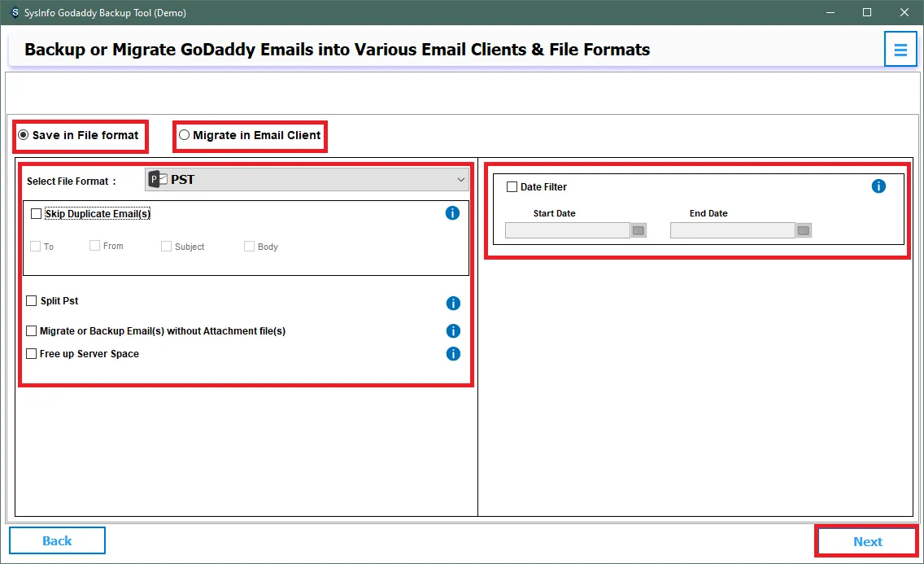This screenshot has width=924, height=564.
Task: Click info icon beside Skip Duplicate Email(s)
Action: 452,212
